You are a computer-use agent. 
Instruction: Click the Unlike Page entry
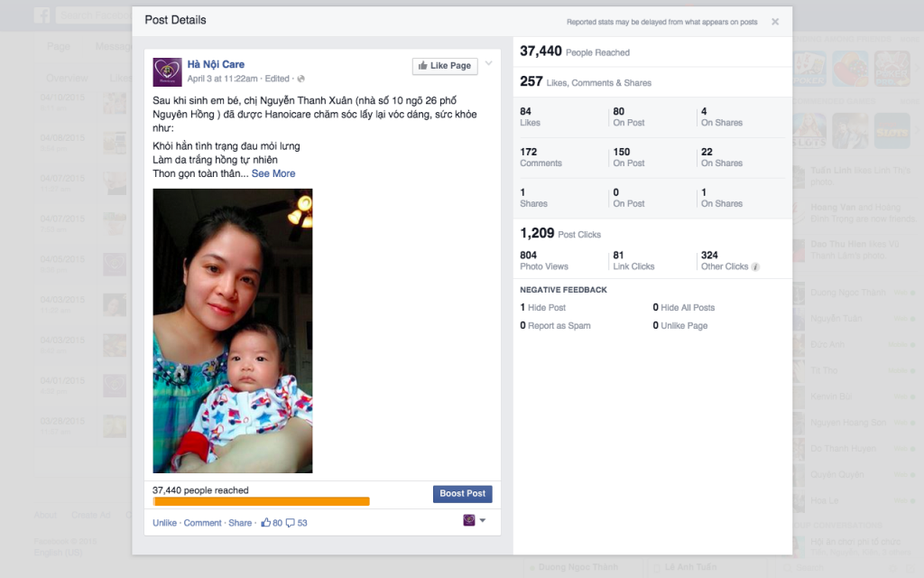(680, 325)
